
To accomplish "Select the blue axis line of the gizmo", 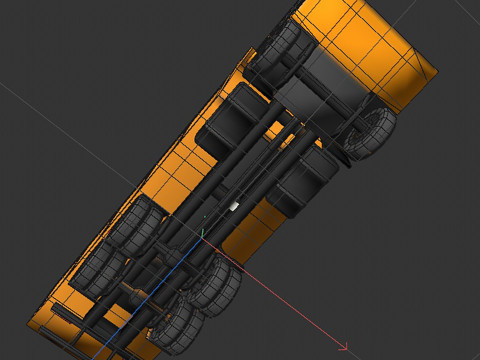I will [x=147, y=298].
